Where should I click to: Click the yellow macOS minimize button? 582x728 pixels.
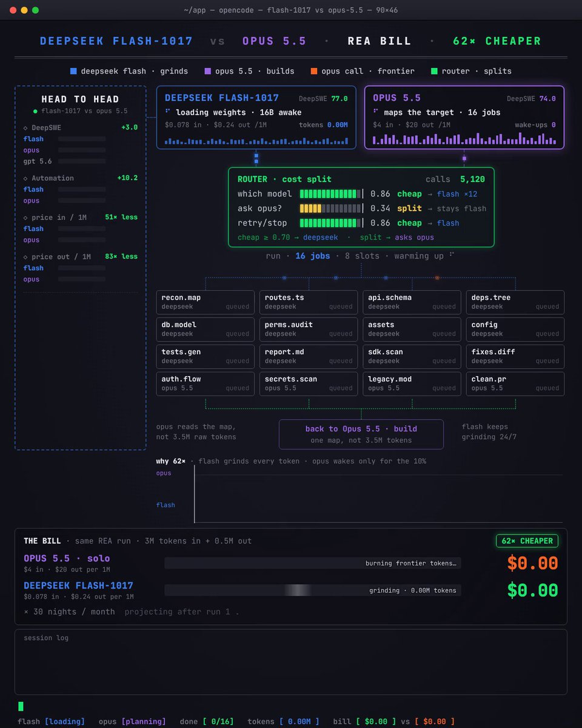tap(24, 10)
